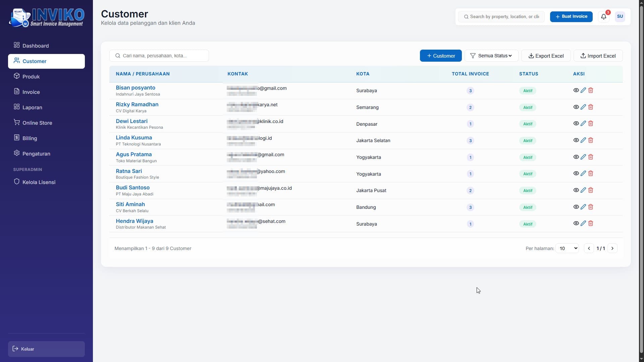Image resolution: width=644 pixels, height=362 pixels.
Task: Open the Online Store page
Action: coord(46,123)
